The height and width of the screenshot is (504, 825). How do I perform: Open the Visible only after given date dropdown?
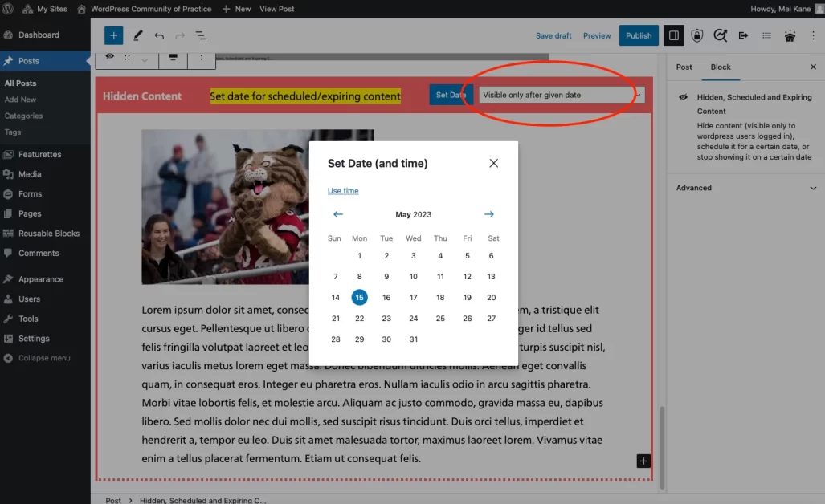pos(562,96)
